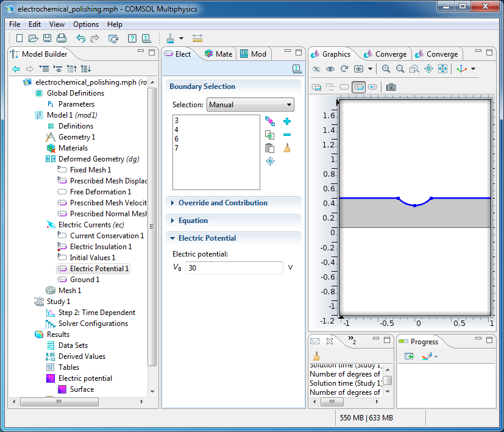Screen dimensions: 504x432
Task: Open the Selection Manual dropdown
Action: (x=250, y=104)
